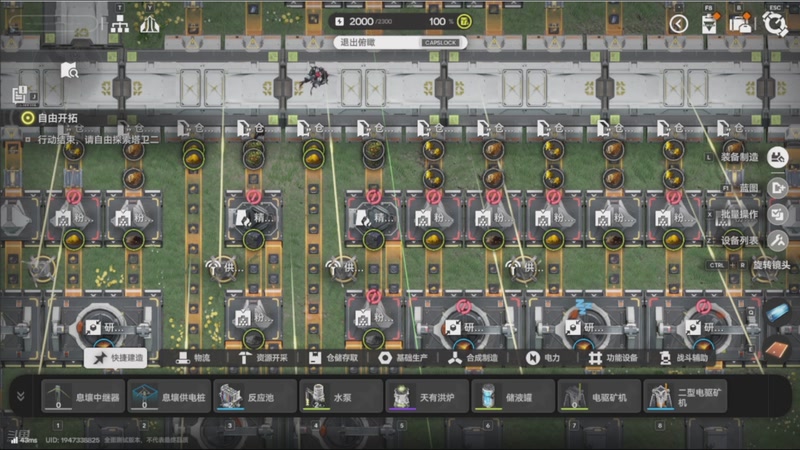800x450 pixels.
Task: Select the 研 machine showing sleeping Zz status
Action: coord(583,327)
